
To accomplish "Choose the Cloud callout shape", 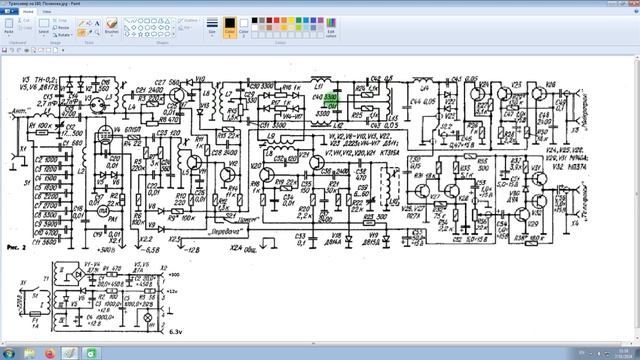I will coord(167,34).
